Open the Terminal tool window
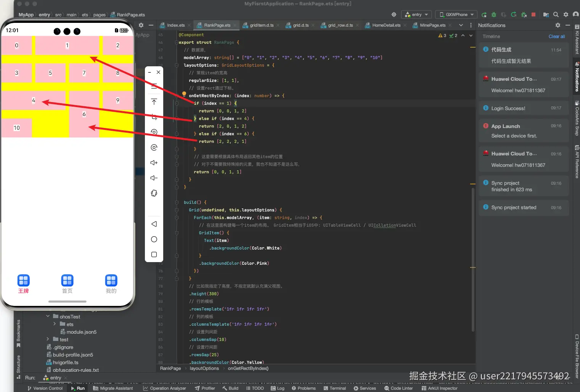The image size is (580, 392). (x=334, y=388)
